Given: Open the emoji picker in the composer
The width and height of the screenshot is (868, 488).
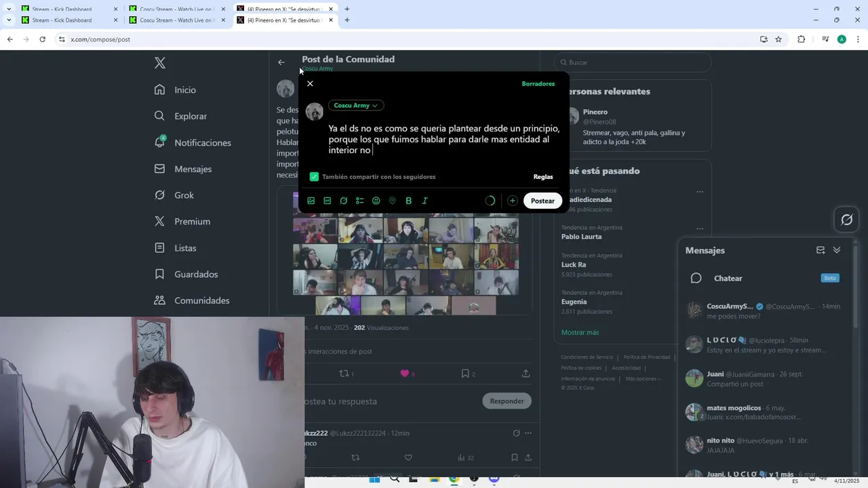Looking at the screenshot, I should [376, 201].
